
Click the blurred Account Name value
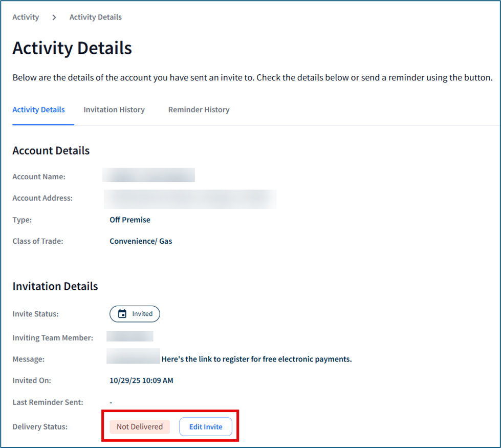148,175
